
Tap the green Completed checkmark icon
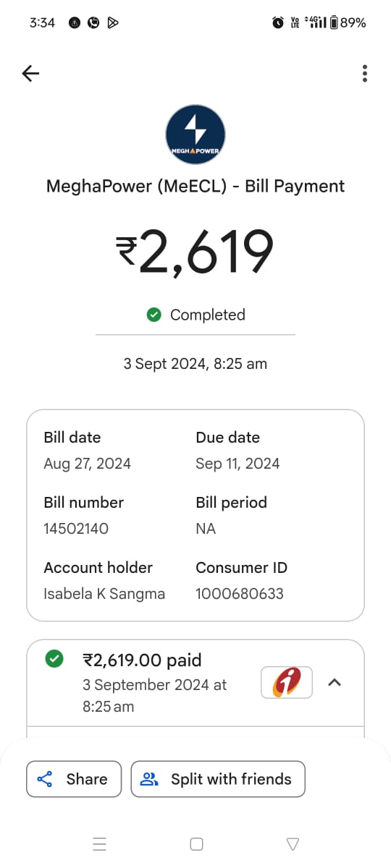coord(154,315)
